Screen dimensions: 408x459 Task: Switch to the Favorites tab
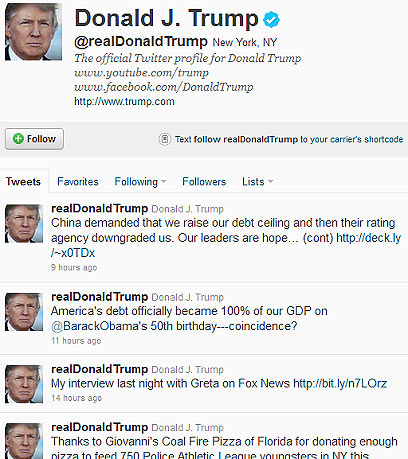coord(78,182)
